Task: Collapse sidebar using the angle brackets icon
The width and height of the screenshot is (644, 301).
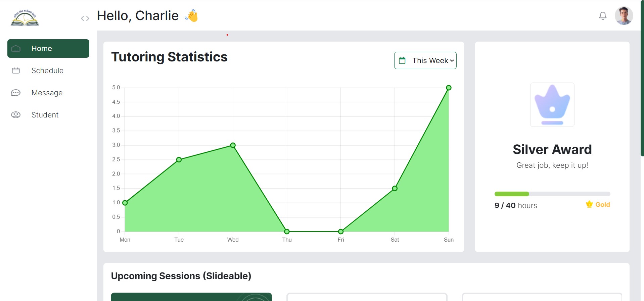Action: pyautogui.click(x=85, y=18)
